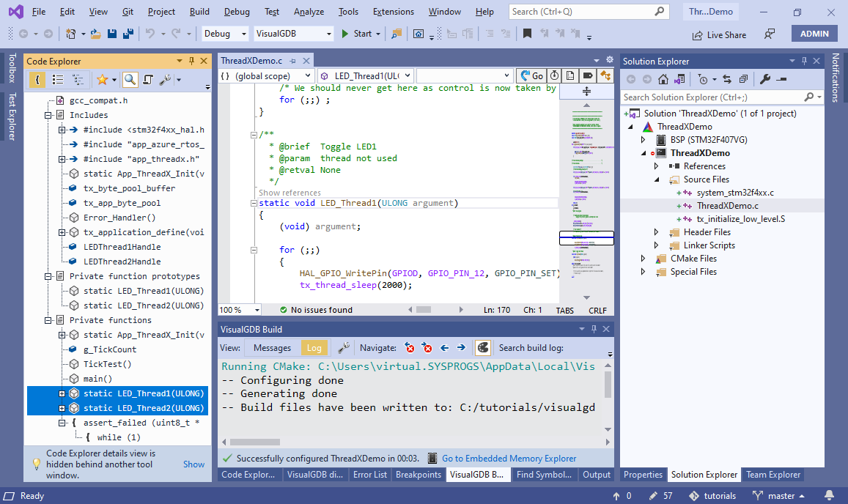Click the Sync with Active Document arrows icon
The width and height of the screenshot is (848, 504).
pyautogui.click(x=727, y=80)
